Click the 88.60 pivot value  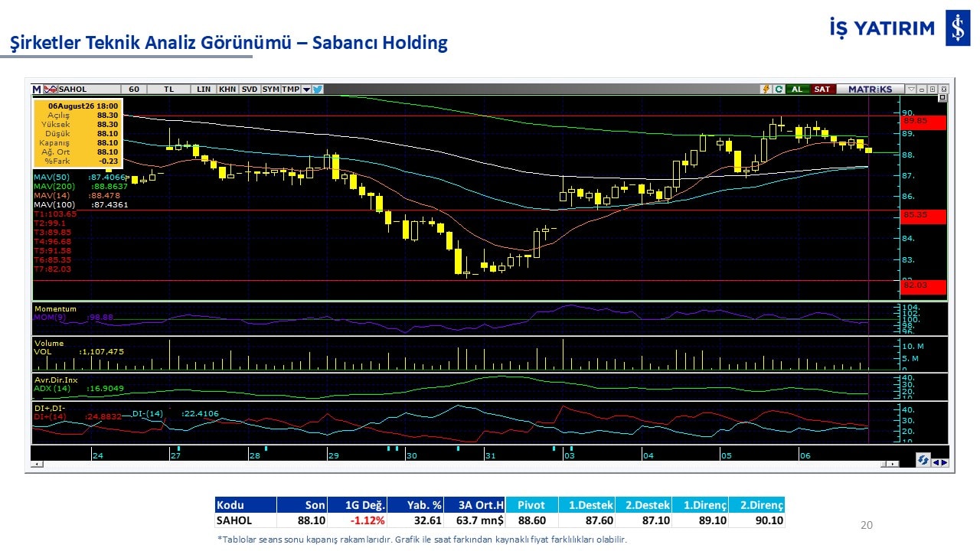point(531,520)
